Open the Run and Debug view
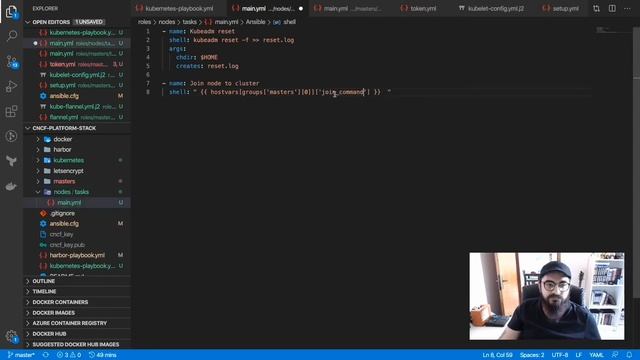This screenshot has width=640, height=360. point(11,87)
